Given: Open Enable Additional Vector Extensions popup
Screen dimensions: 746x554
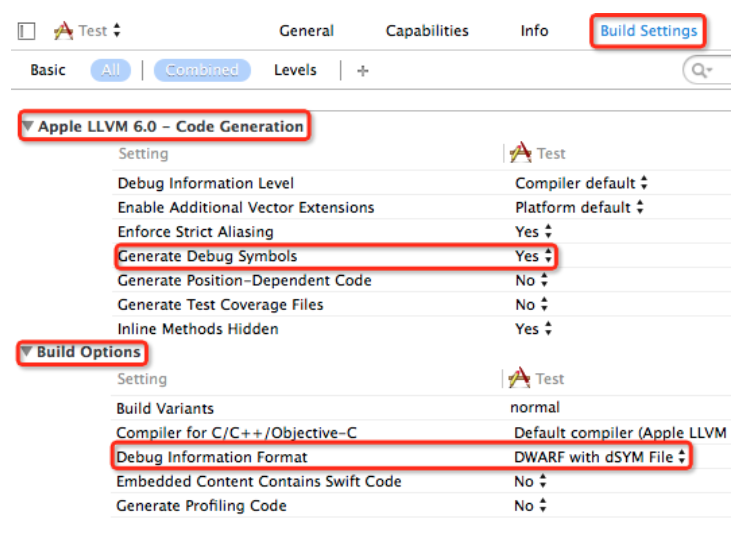Looking at the screenshot, I should 580,208.
